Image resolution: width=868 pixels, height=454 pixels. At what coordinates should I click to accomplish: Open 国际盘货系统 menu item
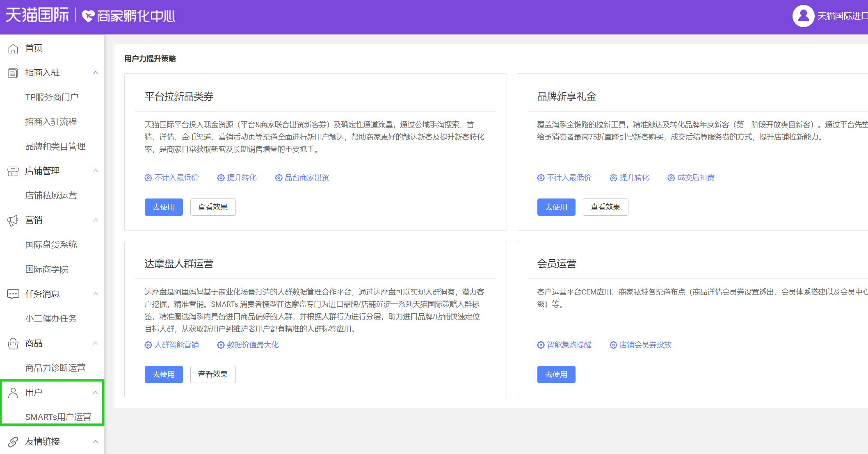click(52, 245)
